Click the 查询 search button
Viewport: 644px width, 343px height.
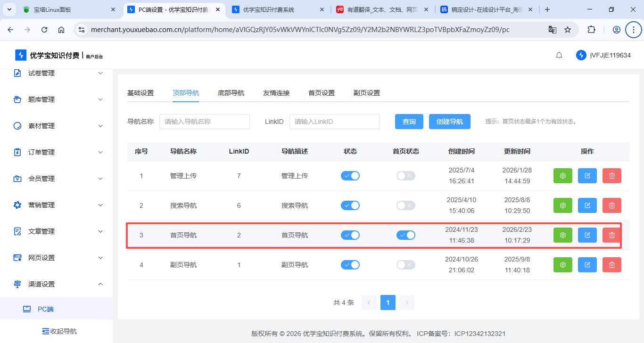pos(409,122)
